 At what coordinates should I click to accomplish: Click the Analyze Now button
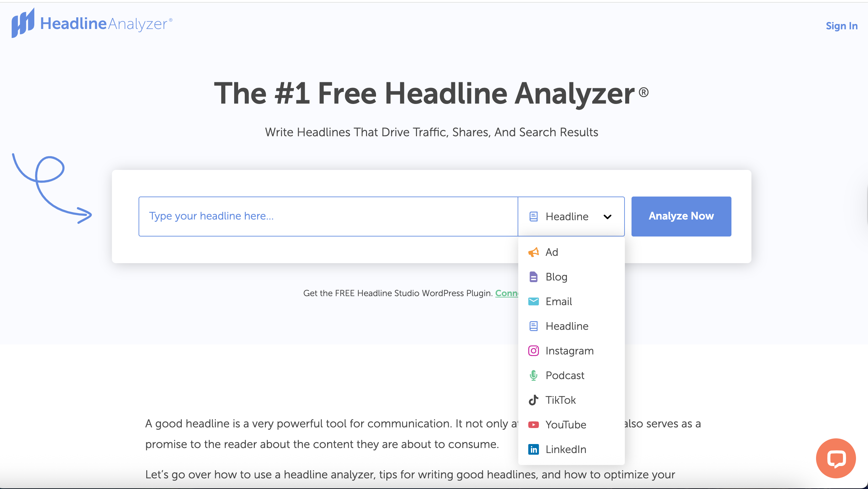click(x=681, y=216)
